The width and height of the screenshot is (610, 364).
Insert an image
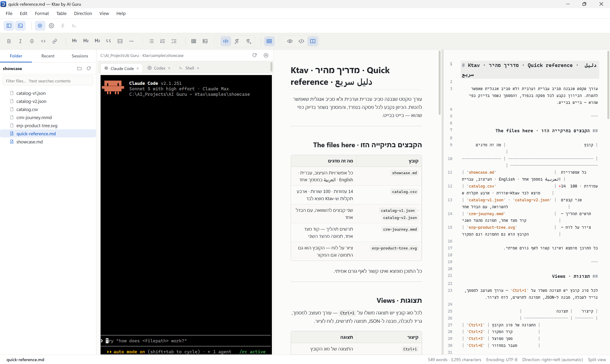tap(205, 41)
